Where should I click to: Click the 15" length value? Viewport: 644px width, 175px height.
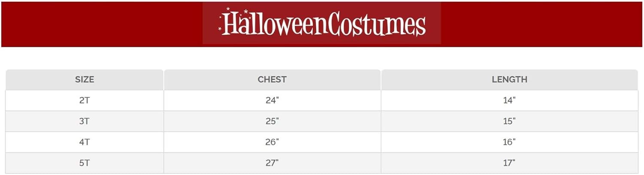point(509,121)
